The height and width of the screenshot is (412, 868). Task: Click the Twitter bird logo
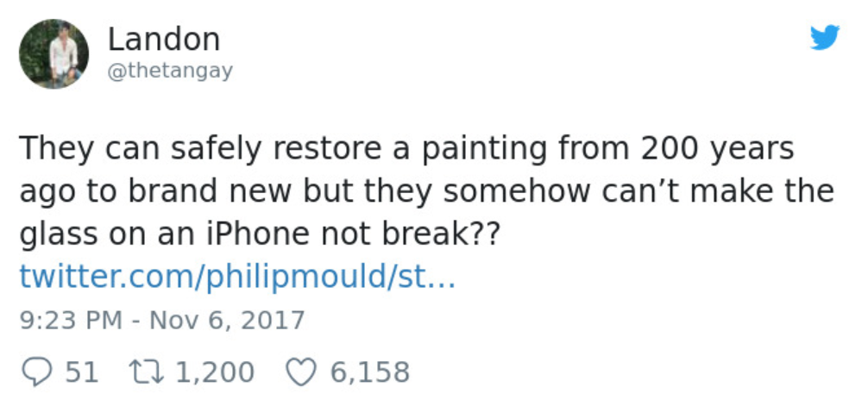coord(825,37)
